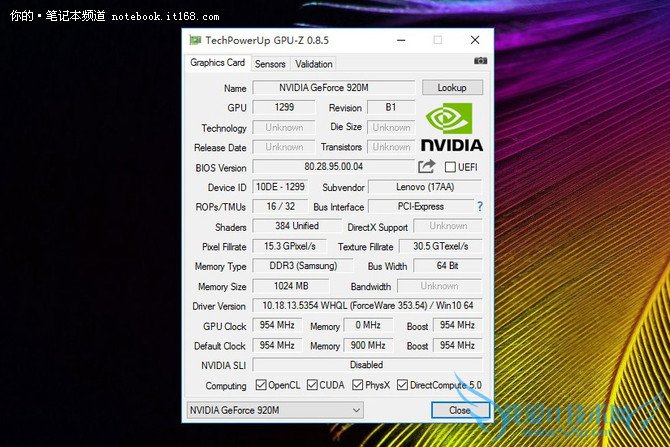Click the Pixel Fillrate field 15.3 GPixel/s
670x447 pixels.
[x=290, y=246]
